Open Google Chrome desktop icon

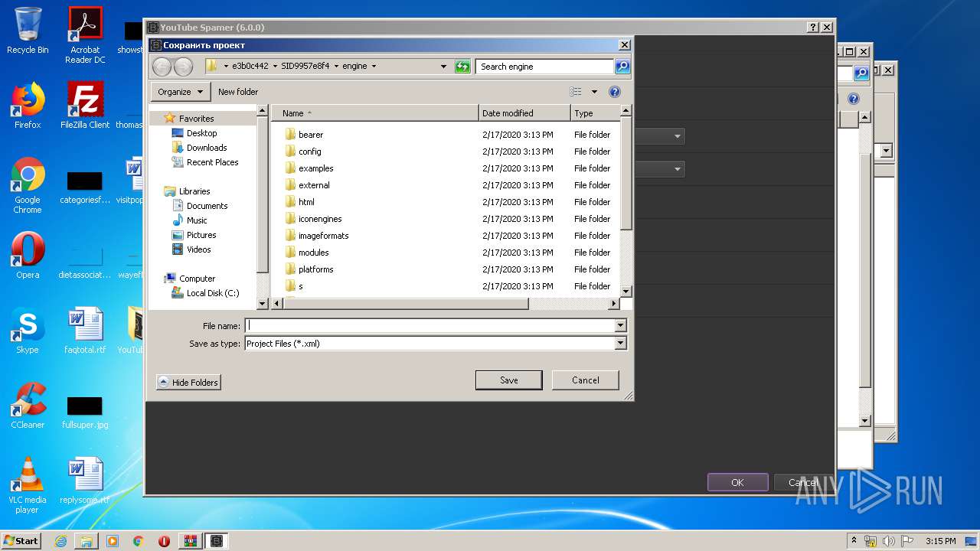click(x=28, y=185)
